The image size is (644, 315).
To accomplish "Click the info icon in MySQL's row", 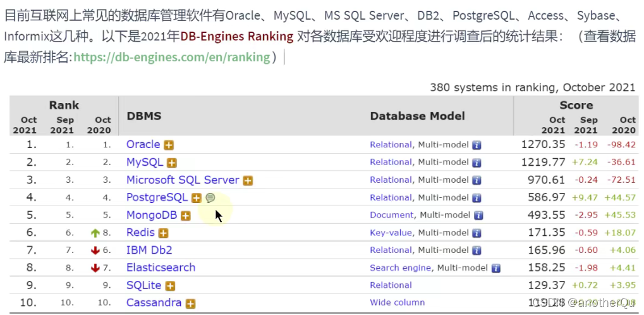I will 477,163.
